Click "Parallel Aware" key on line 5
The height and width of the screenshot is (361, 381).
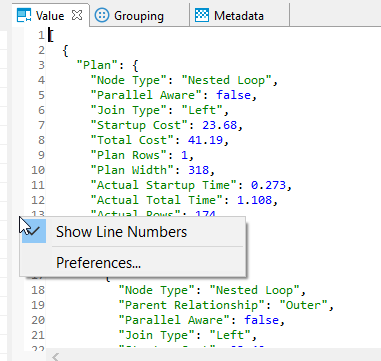tap(146, 95)
